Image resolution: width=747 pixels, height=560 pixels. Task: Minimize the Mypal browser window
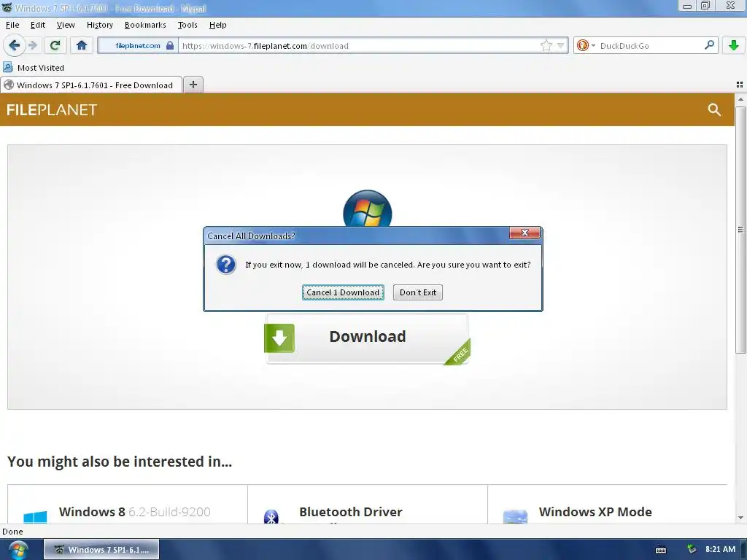click(687, 6)
